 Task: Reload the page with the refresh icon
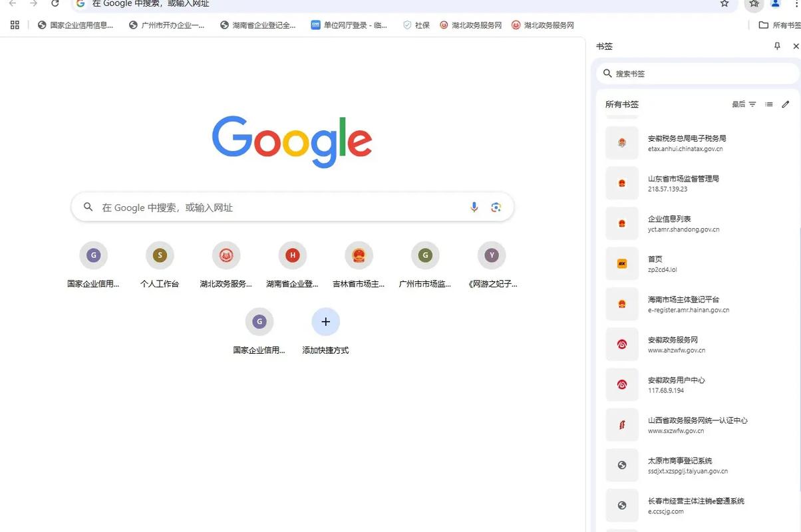(55, 3)
